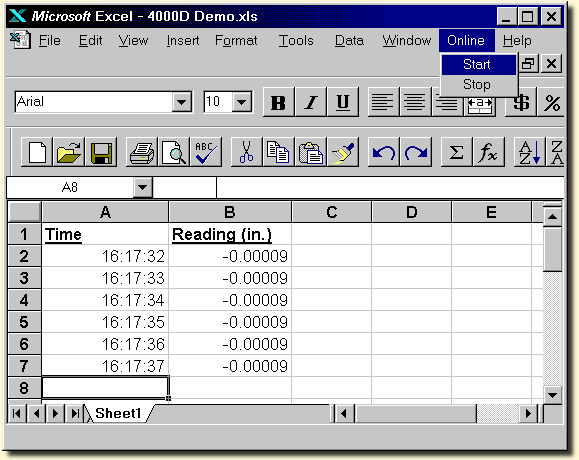Click the AutoSum sigma icon

click(x=457, y=152)
